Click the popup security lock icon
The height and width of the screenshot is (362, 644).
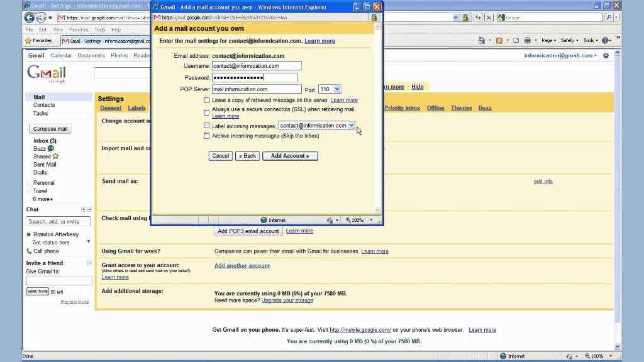click(x=374, y=18)
